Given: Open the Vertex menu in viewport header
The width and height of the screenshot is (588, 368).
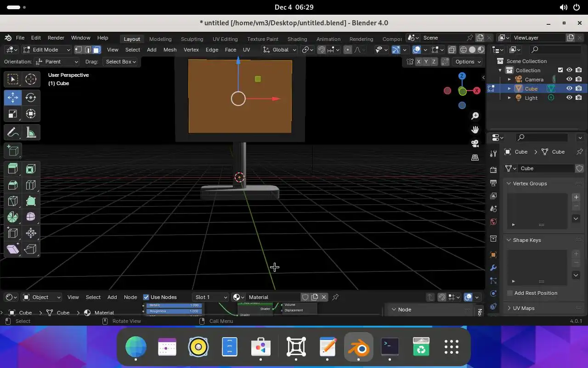Looking at the screenshot, I should point(191,50).
